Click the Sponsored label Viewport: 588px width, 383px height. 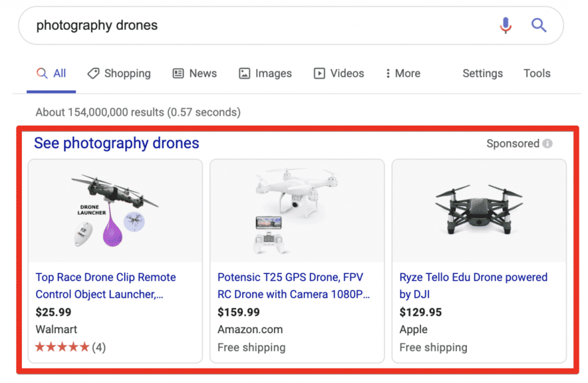(513, 144)
